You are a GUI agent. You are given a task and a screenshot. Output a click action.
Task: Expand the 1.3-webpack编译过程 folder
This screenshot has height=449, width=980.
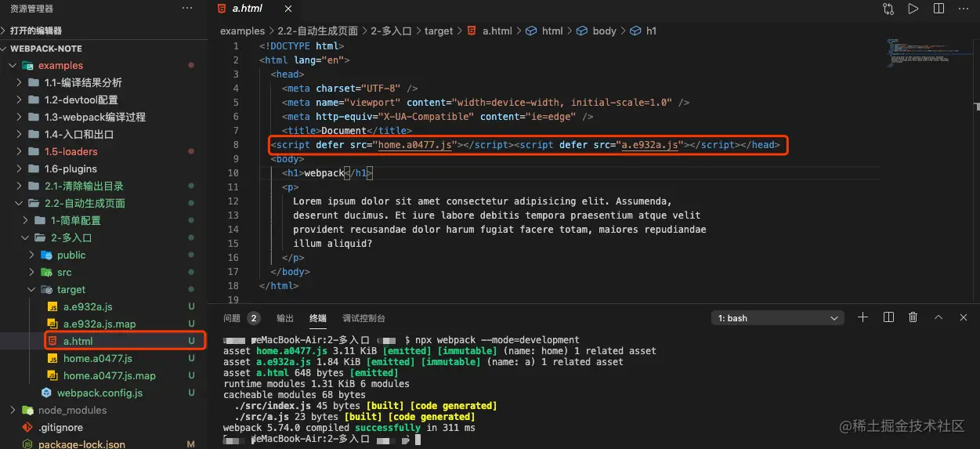95,117
